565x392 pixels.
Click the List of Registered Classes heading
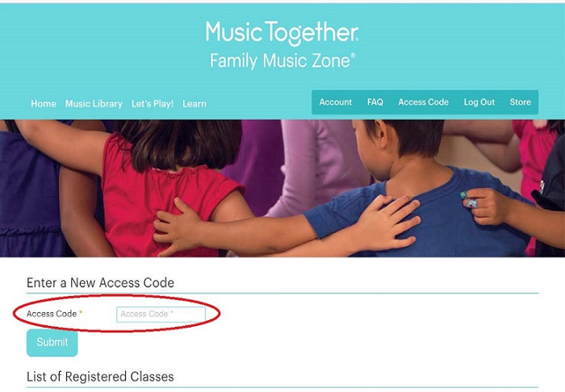(100, 377)
